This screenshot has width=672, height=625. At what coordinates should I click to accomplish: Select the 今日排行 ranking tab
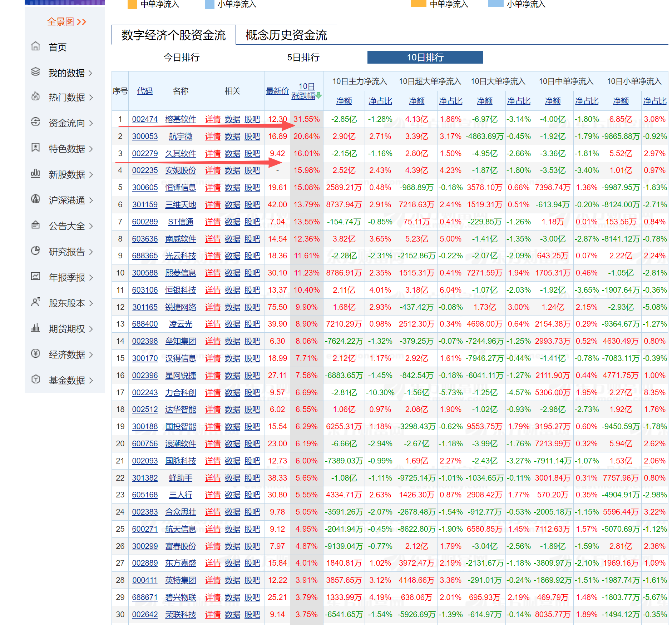182,58
